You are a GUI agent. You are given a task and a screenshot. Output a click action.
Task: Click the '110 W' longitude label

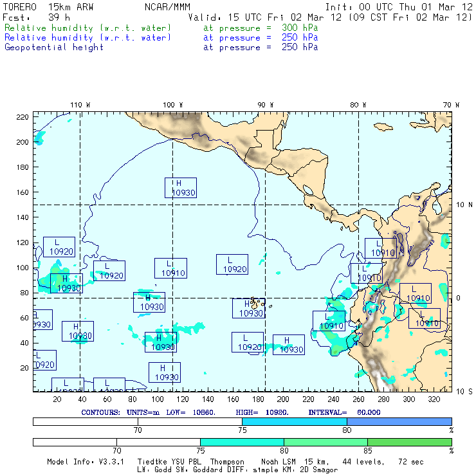(80, 105)
